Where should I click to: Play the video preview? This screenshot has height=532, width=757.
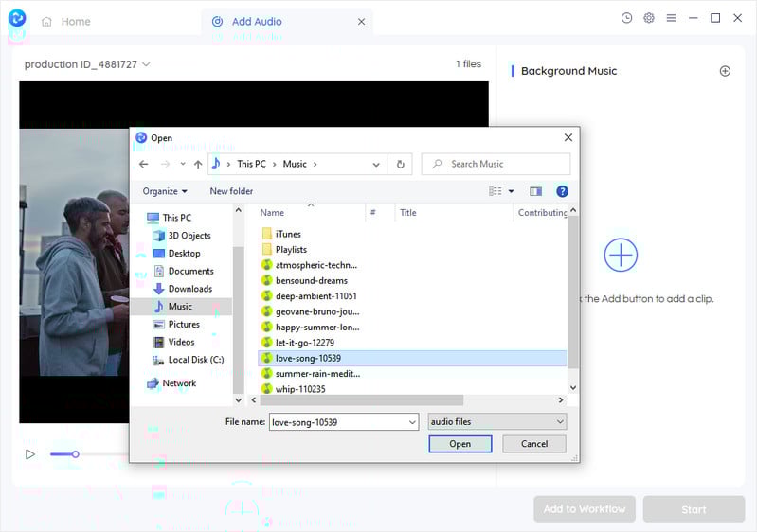[30, 453]
